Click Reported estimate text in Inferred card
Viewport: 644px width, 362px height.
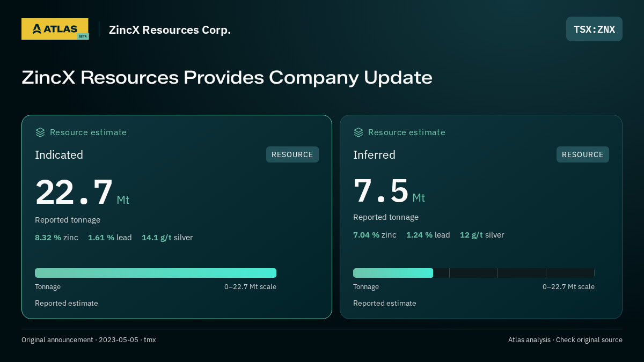pos(385,303)
